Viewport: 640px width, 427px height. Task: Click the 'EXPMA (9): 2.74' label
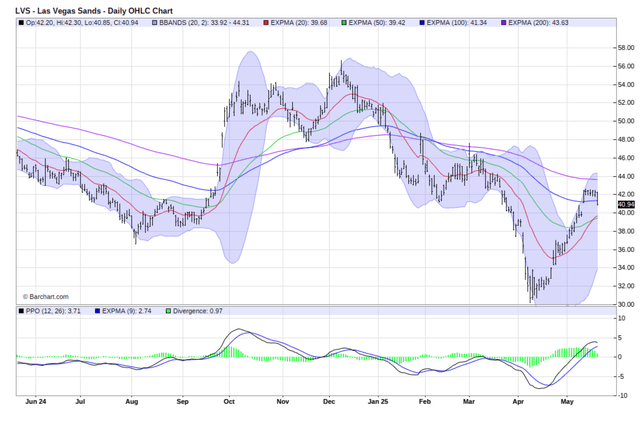coord(127,311)
